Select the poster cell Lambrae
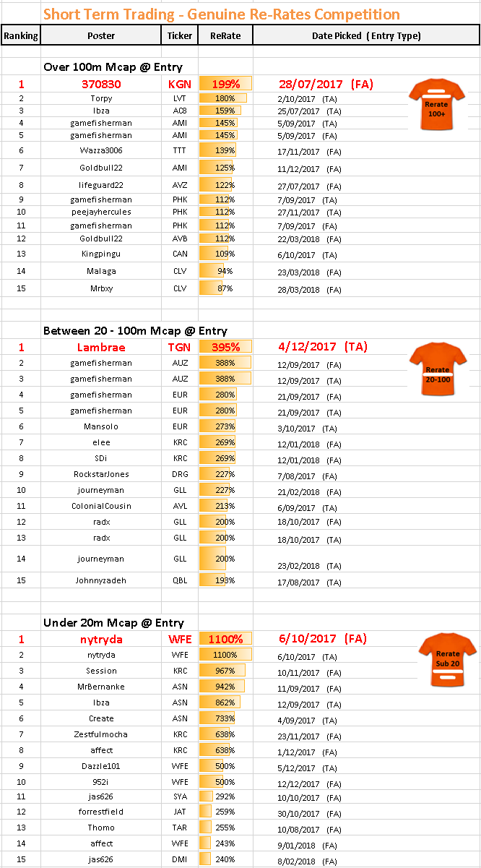481x868 pixels. tap(100, 347)
